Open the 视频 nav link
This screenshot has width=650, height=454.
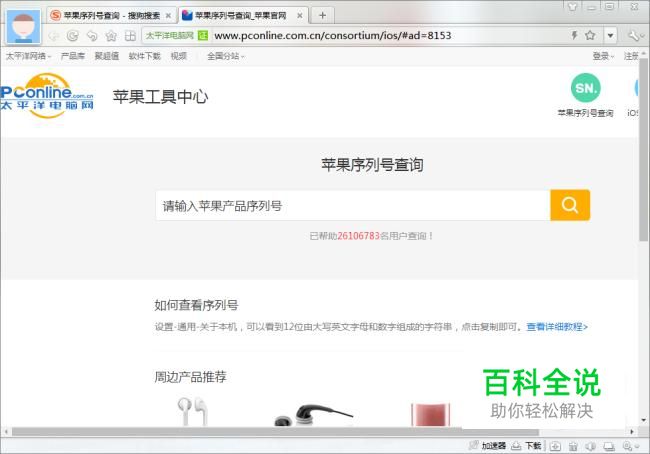pos(179,56)
